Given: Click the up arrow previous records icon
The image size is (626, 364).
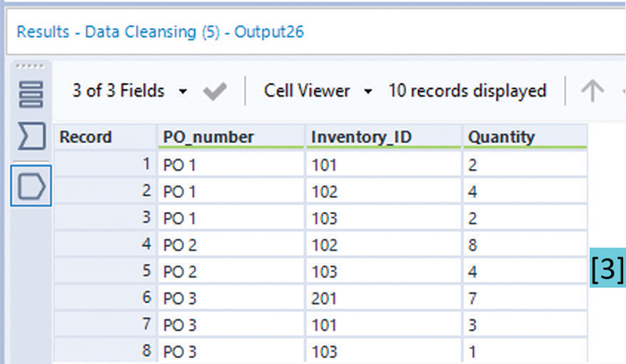Looking at the screenshot, I should 592,91.
